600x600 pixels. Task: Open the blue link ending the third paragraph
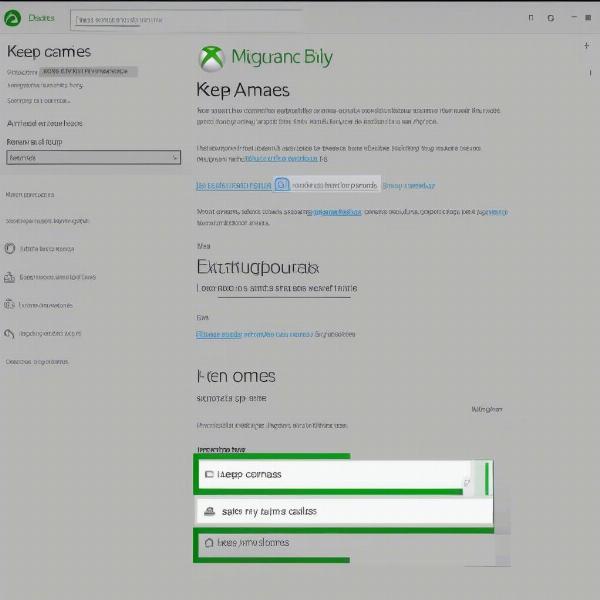pyautogui.click(x=492, y=212)
